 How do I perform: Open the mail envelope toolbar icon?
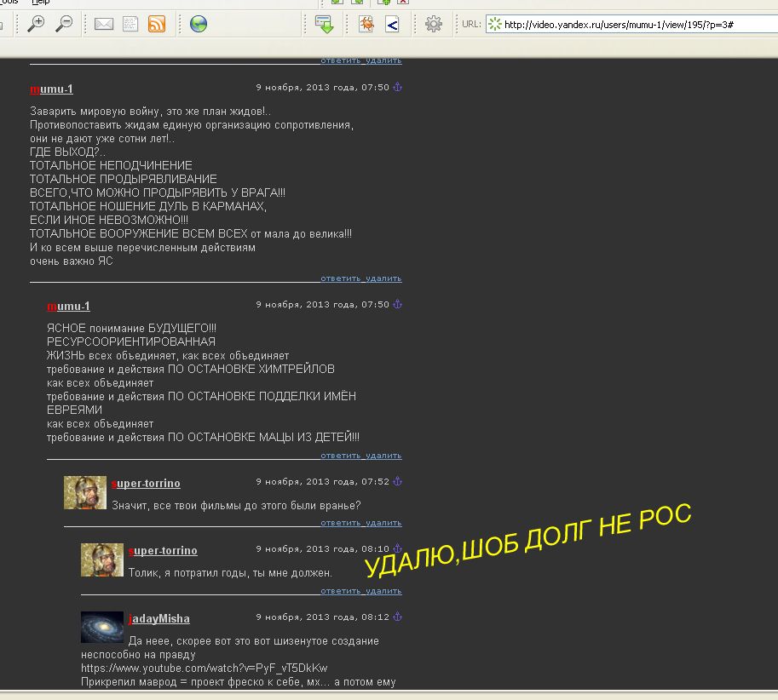104,24
